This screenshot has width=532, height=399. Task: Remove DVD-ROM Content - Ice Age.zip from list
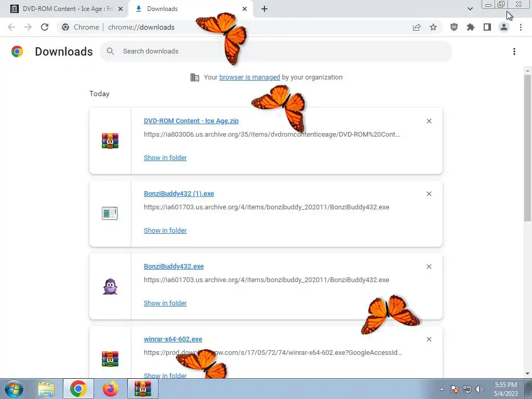coord(429,121)
